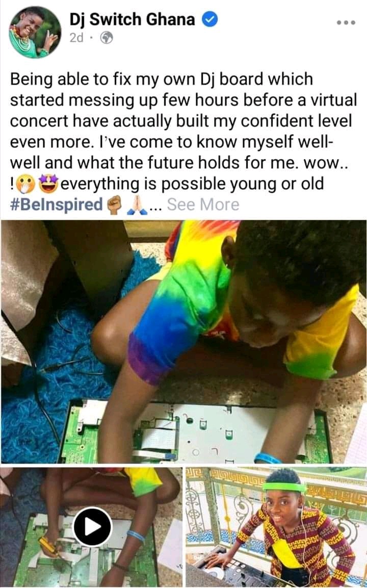Click the blue verified badge
367x588 pixels.
[210, 19]
